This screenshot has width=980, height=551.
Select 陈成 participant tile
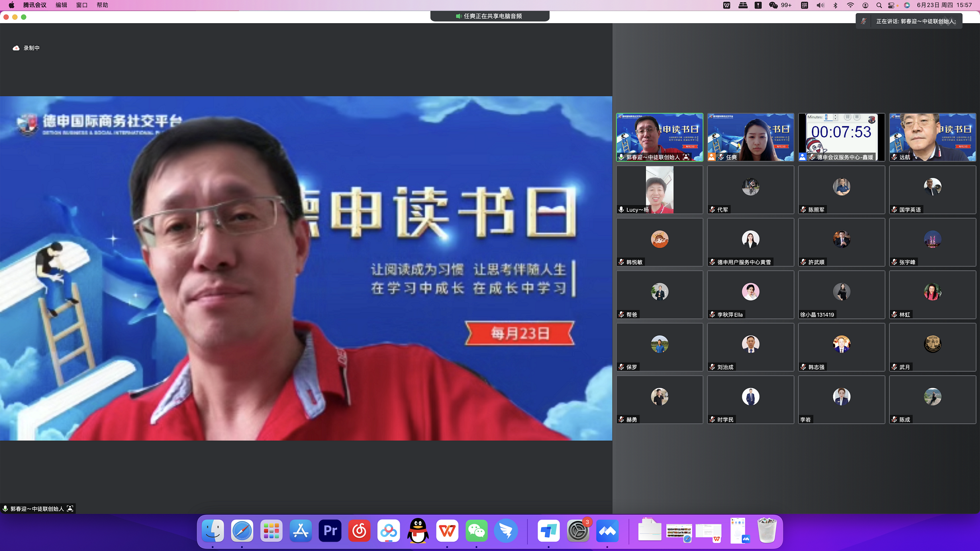[932, 400]
